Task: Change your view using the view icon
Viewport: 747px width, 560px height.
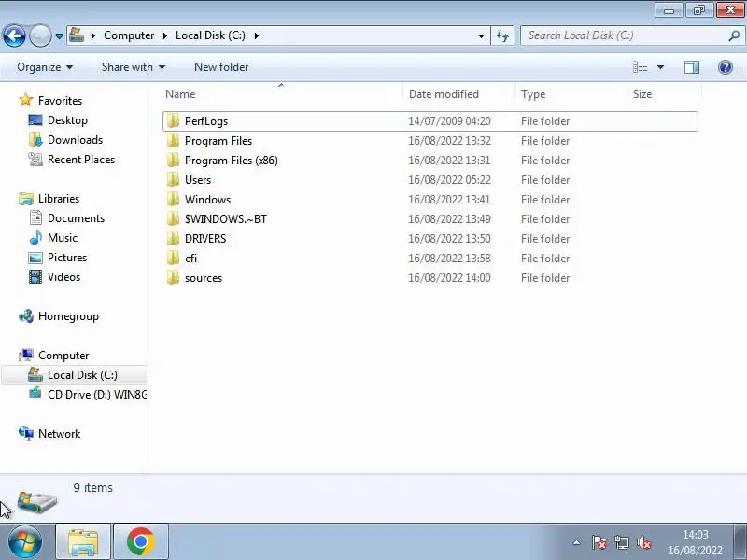Action: click(x=640, y=67)
